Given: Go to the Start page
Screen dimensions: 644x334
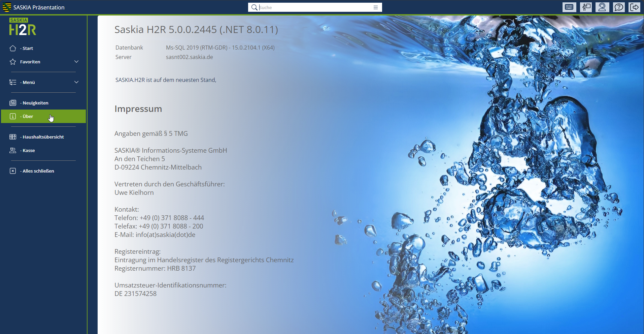Looking at the screenshot, I should [x=28, y=48].
